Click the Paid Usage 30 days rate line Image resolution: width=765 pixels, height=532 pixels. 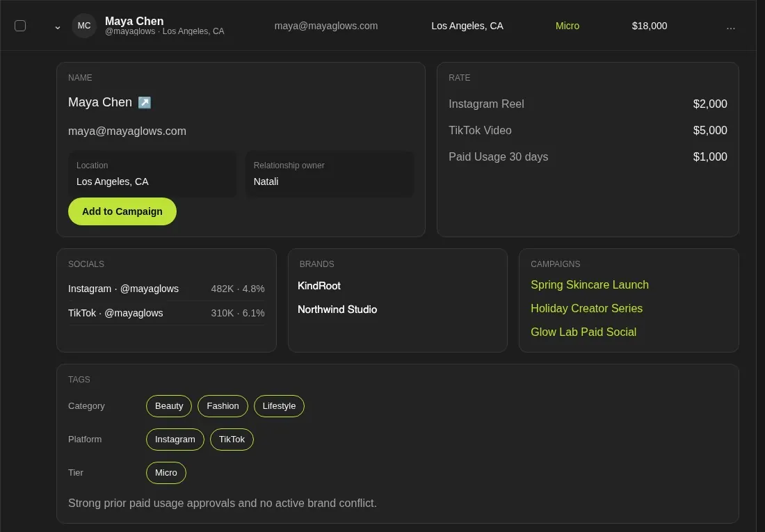pos(588,156)
